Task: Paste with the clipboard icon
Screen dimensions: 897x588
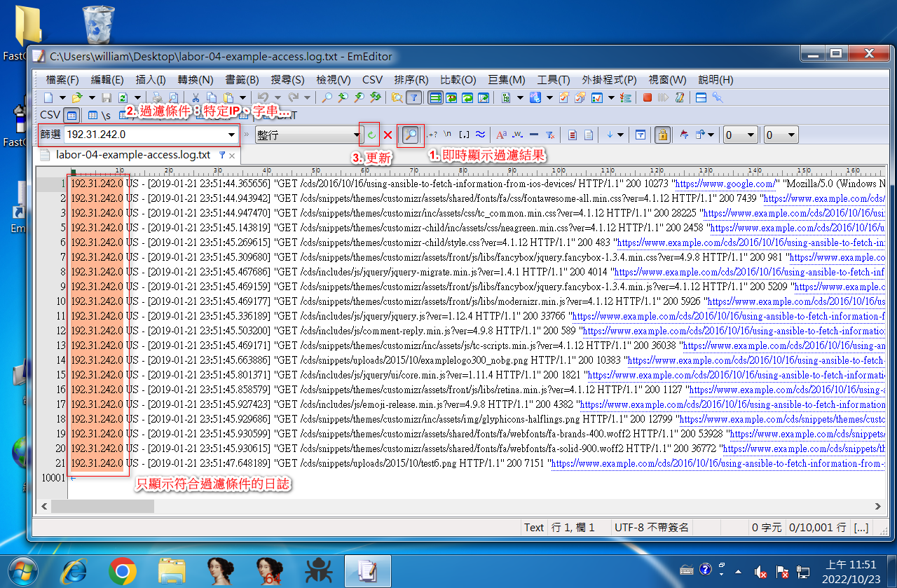Action: click(x=228, y=97)
